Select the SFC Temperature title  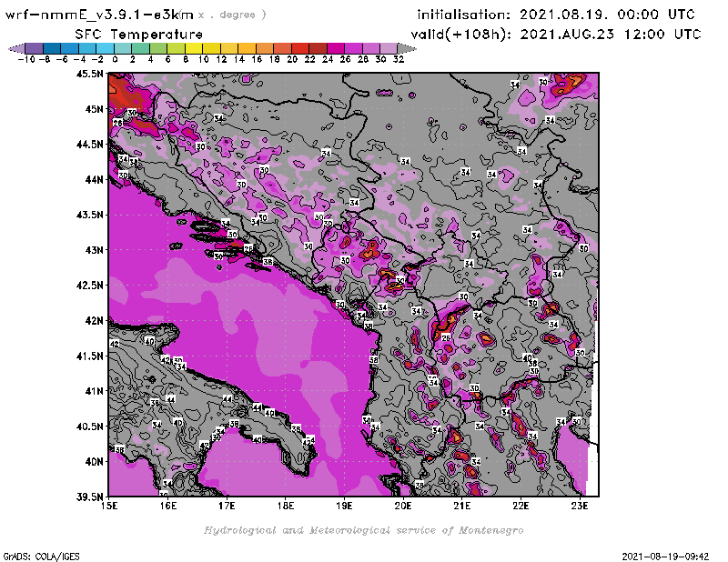pos(139,35)
